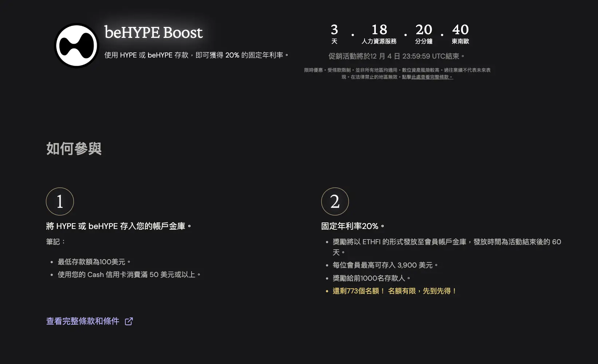Image resolution: width=598 pixels, height=364 pixels.
Task: Click the '18 人力資源服務' countdown segment
Action: [379, 33]
